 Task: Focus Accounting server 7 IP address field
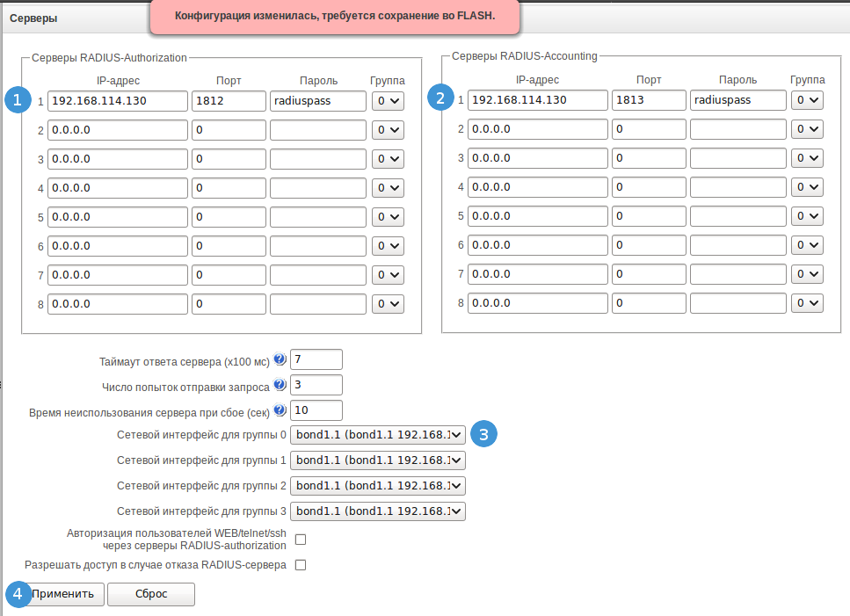(538, 273)
